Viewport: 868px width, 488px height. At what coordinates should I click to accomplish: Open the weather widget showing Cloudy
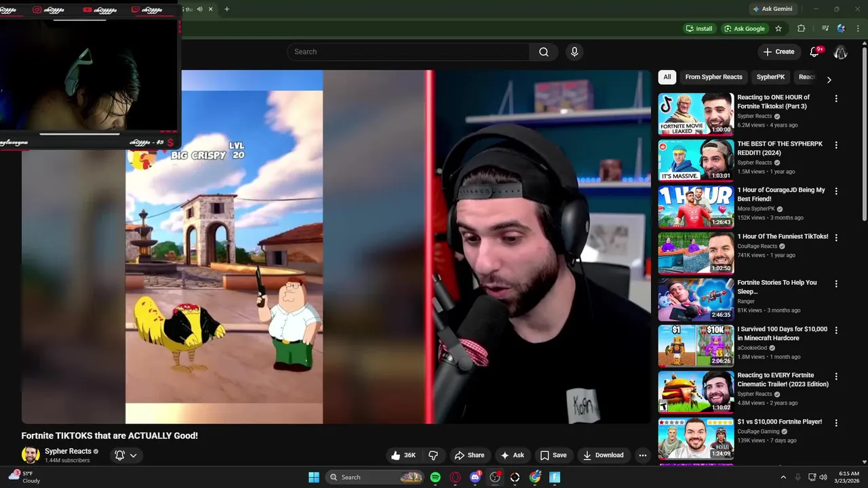(x=24, y=477)
